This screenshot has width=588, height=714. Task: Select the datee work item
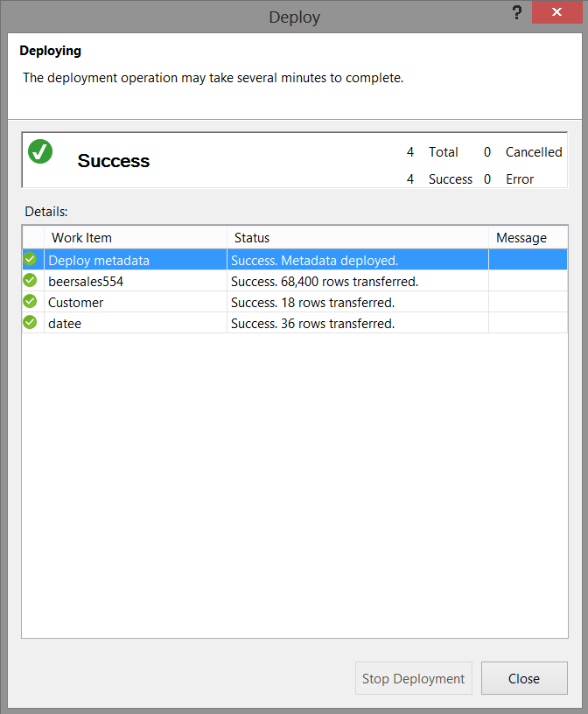65,323
